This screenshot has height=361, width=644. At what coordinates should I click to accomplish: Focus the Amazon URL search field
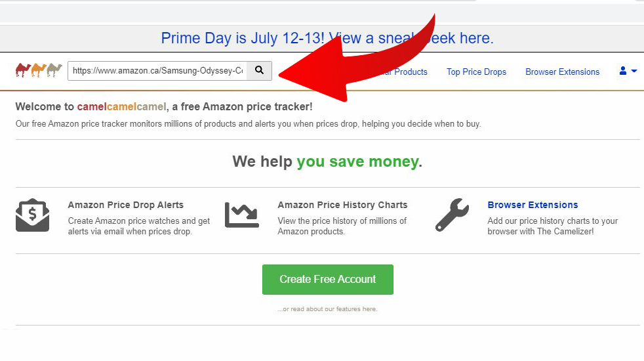[x=157, y=71]
